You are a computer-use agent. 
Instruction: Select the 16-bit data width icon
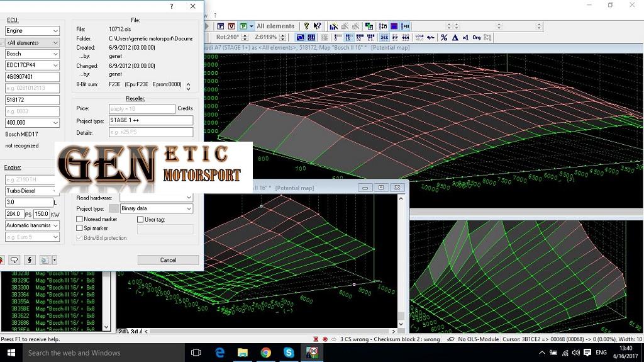coord(348,38)
